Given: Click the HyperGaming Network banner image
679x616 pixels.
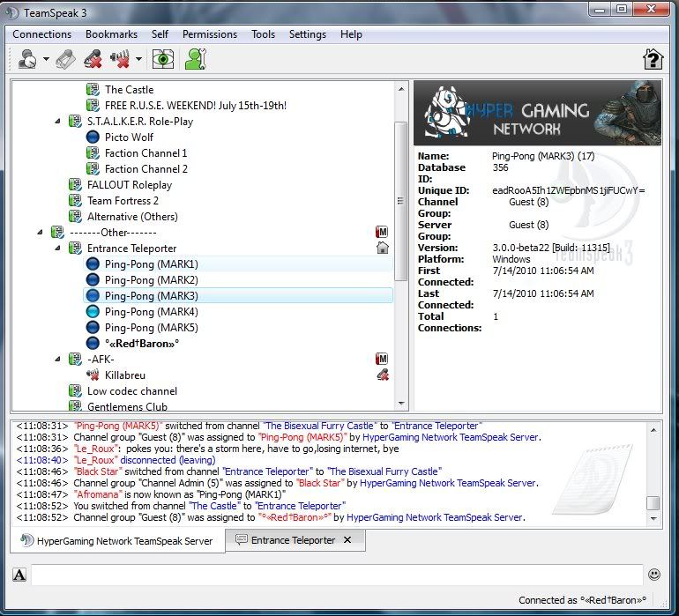Looking at the screenshot, I should tap(537, 113).
